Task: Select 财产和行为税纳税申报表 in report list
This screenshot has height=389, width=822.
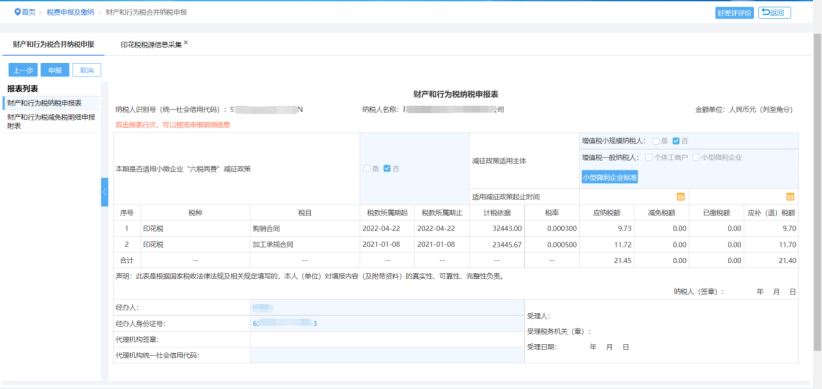Action: [x=50, y=103]
